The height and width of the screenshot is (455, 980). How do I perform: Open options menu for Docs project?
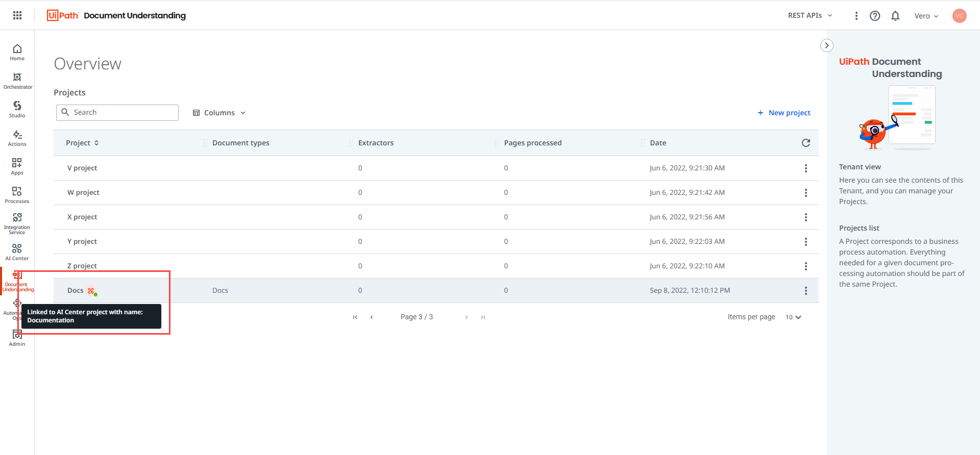click(x=806, y=291)
